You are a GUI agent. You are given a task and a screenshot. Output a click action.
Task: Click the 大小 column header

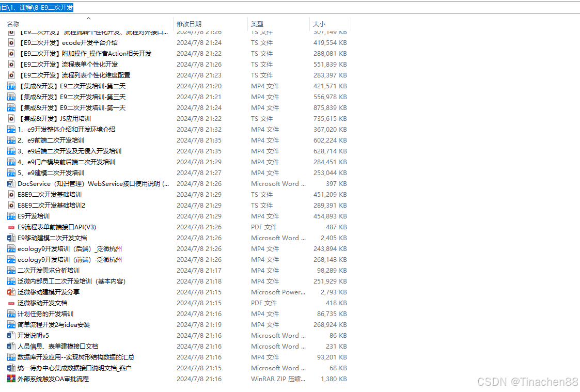[x=319, y=24]
